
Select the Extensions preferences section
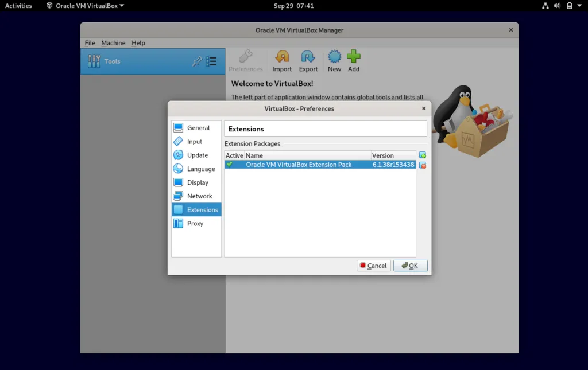point(196,210)
